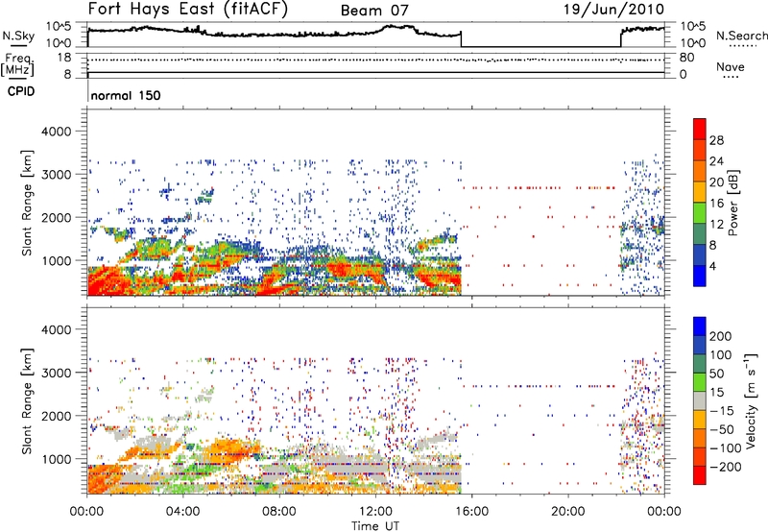768x532 pixels.
Task: Click the right '10^0' noise axis value
Action: point(692,43)
